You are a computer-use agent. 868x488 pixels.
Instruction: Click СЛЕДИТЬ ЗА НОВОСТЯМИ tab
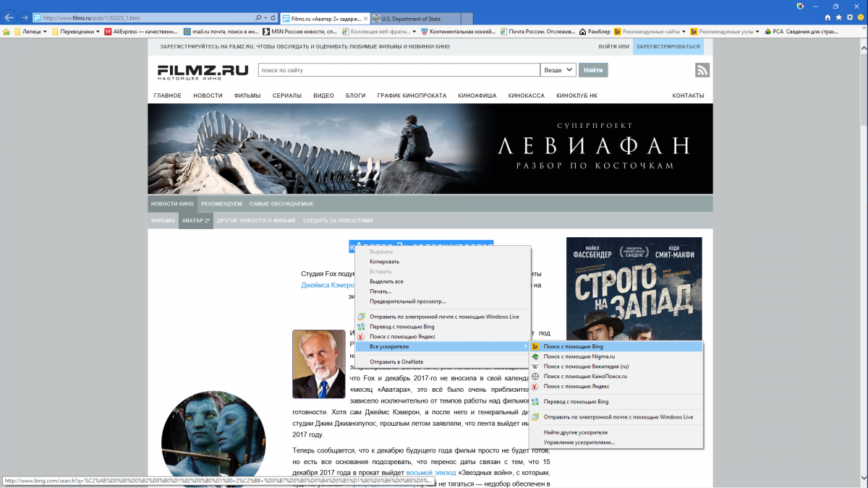pos(338,221)
